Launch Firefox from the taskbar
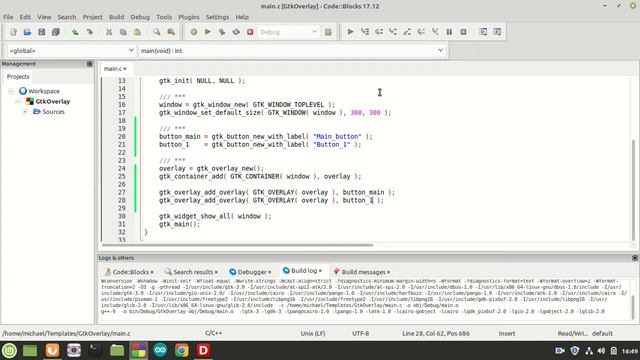 pos(52,350)
